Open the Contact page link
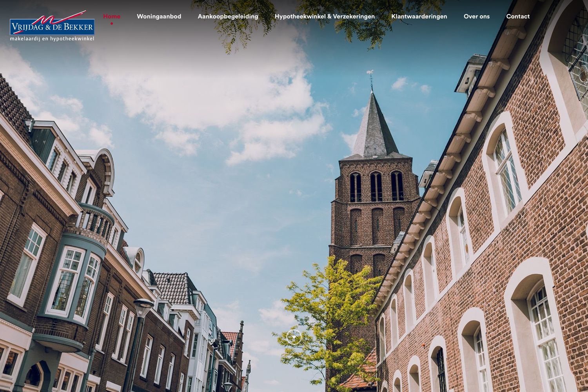Viewport: 588px width, 392px height. (x=518, y=16)
